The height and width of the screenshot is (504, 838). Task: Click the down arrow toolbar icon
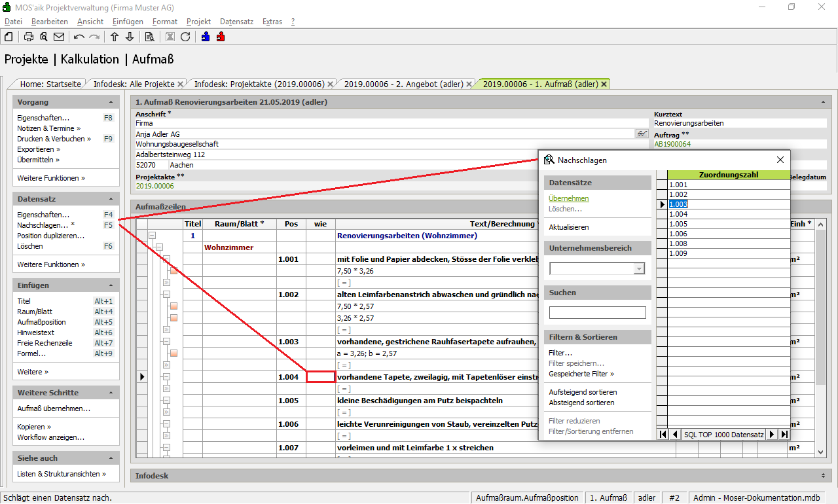click(x=130, y=37)
